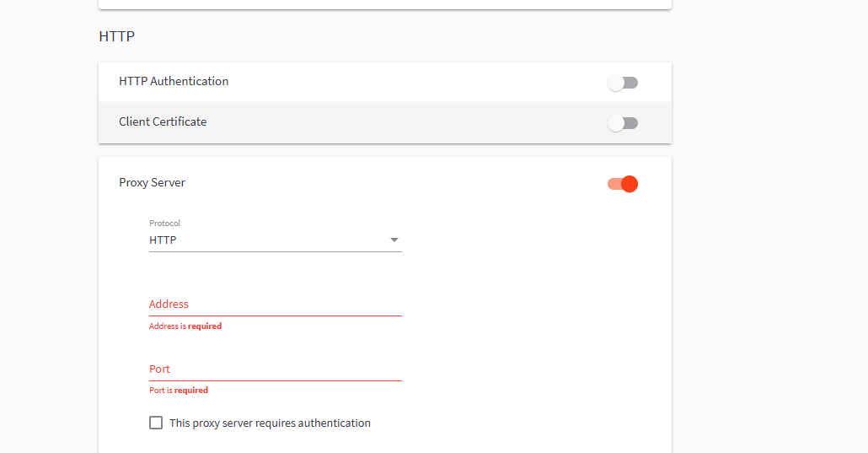This screenshot has width=868, height=453.
Task: Click the red Address placeholder text
Action: coord(169,305)
